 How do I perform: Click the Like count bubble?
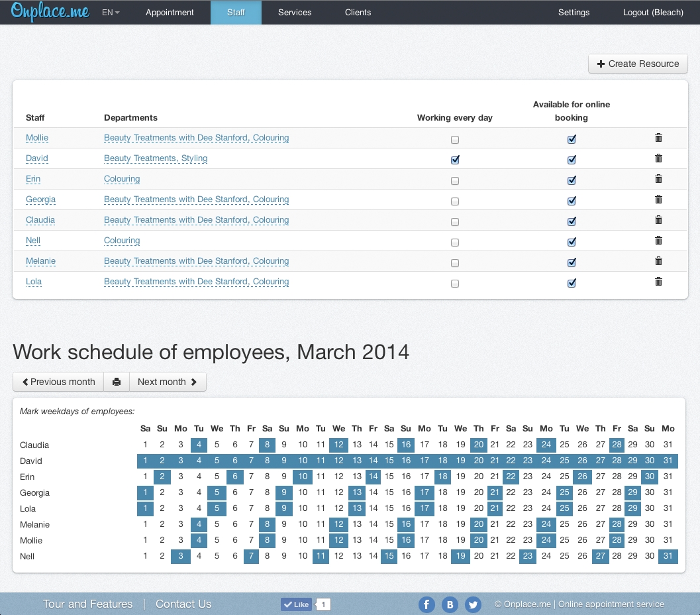coord(323,604)
